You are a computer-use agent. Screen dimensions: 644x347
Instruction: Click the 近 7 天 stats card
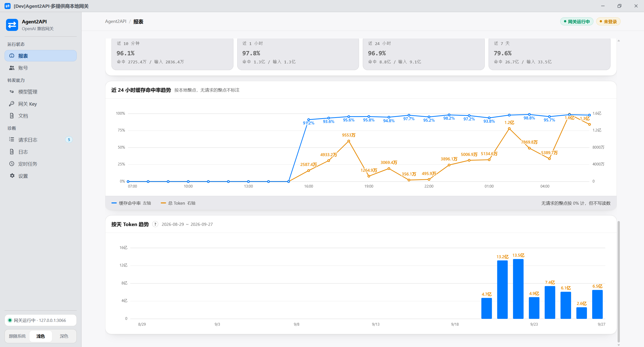click(x=549, y=54)
